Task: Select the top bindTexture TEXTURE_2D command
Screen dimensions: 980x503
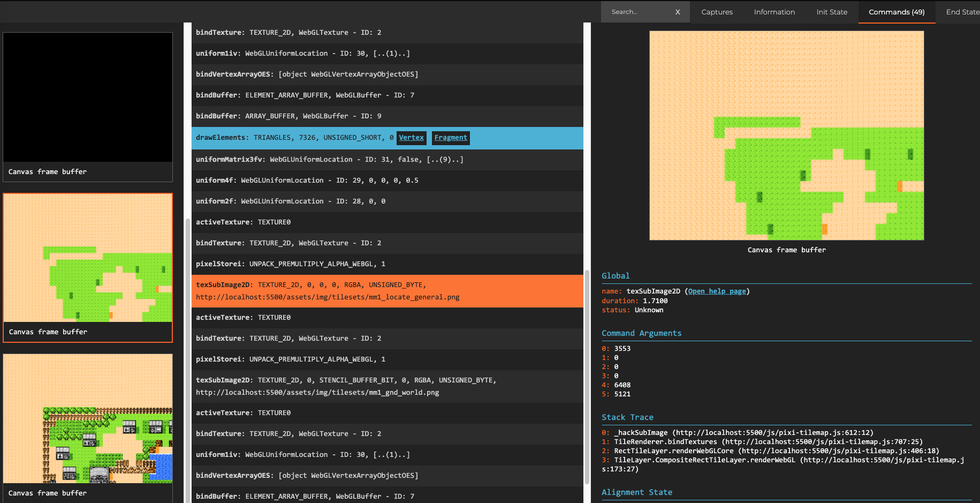Action: click(x=387, y=33)
